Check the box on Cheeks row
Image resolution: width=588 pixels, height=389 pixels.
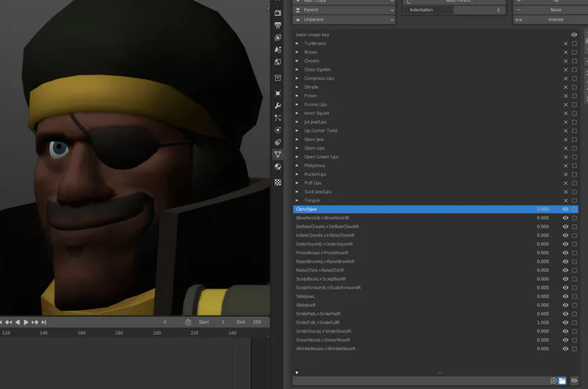575,60
